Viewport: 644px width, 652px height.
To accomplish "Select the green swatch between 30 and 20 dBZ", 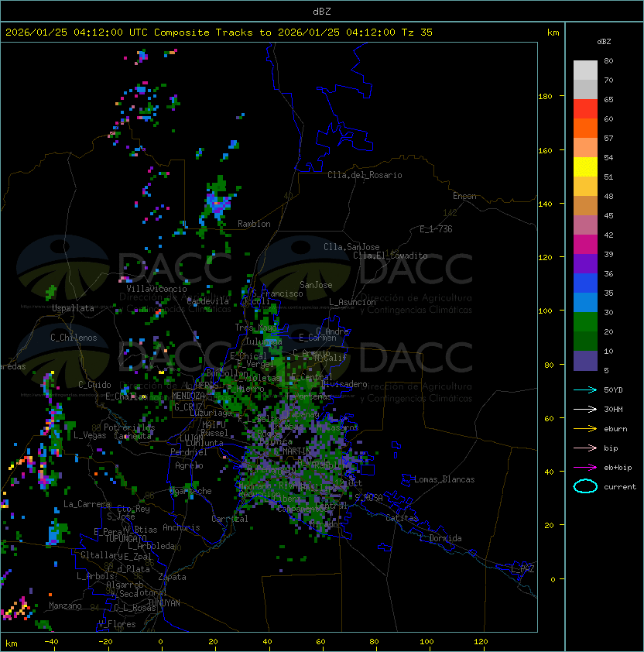I will pyautogui.click(x=585, y=322).
